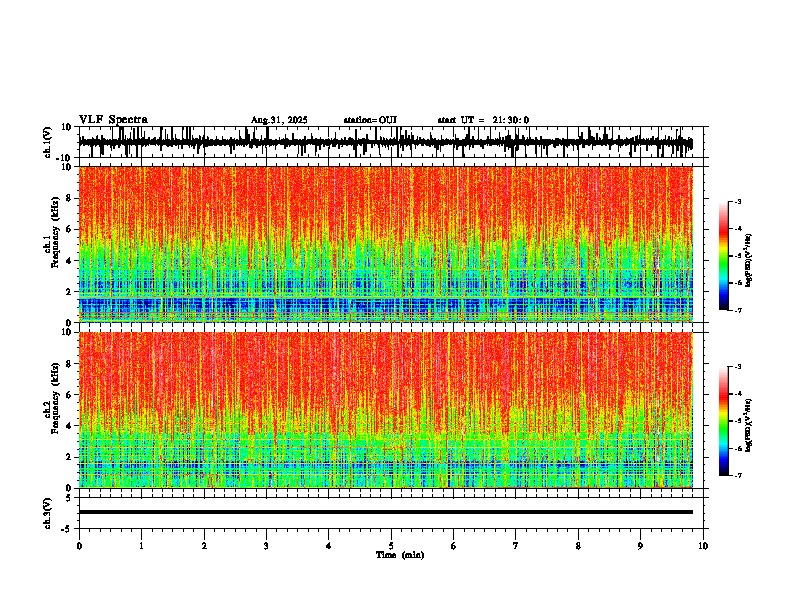Click the '6' kHz tick of ch.1 spectrogram
This screenshot has width=792, height=612.
click(x=70, y=230)
